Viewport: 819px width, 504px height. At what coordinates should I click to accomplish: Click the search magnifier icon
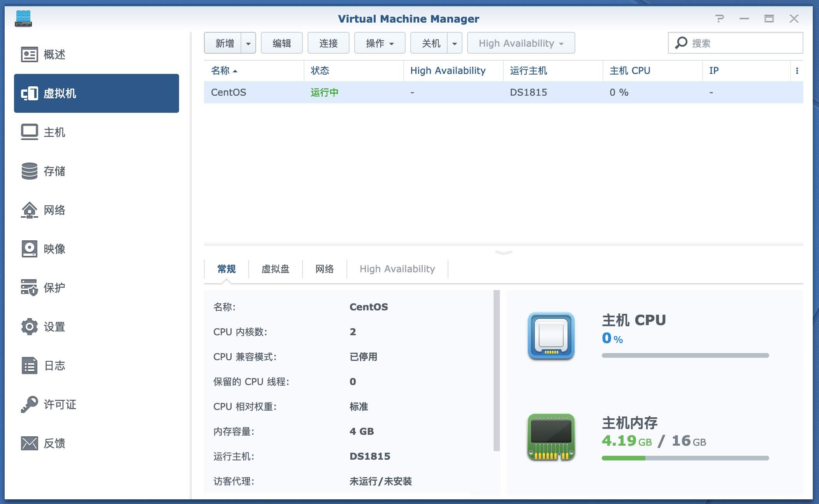tap(681, 43)
